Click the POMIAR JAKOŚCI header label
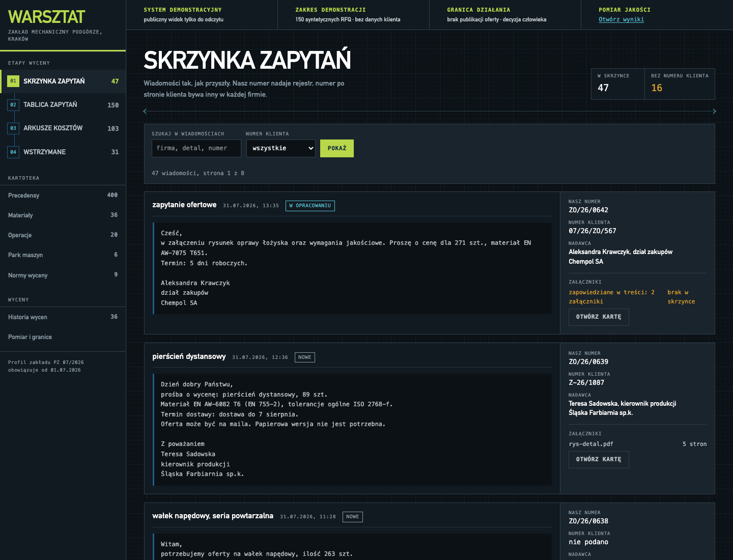 [x=625, y=10]
